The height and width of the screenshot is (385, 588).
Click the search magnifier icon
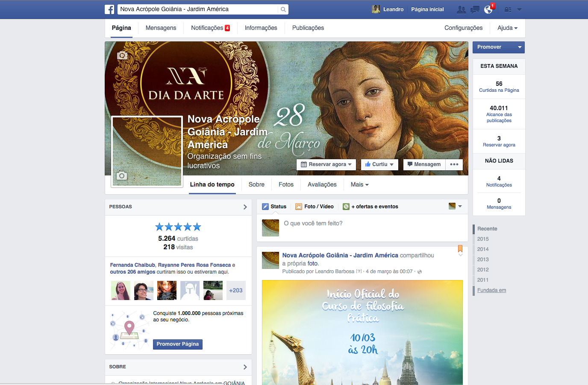coord(283,9)
